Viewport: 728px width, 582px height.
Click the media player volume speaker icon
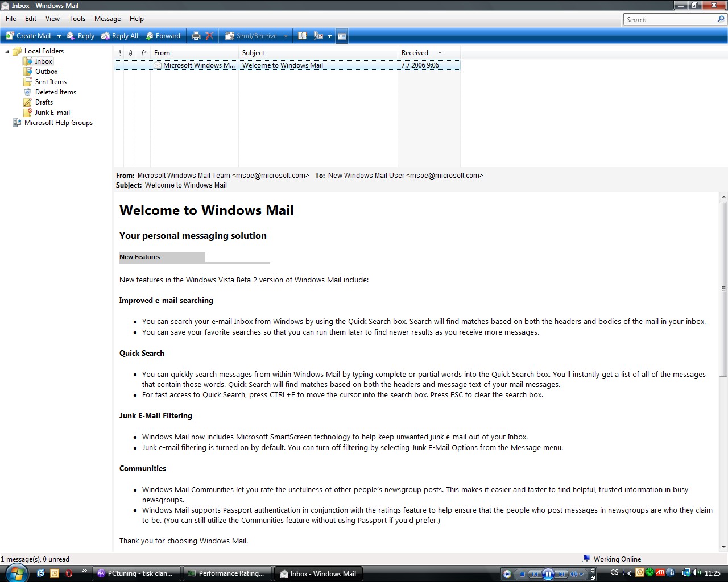tap(574, 574)
